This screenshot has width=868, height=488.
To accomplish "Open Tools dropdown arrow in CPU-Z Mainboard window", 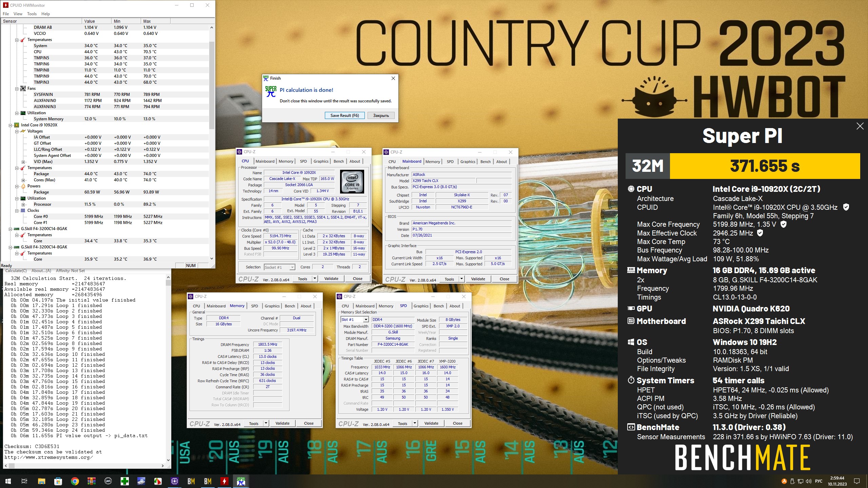I will coord(461,279).
